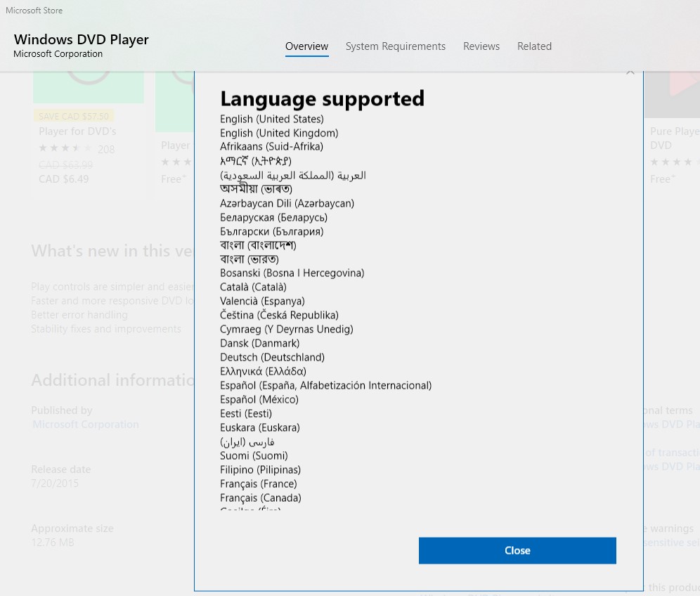Click Français (France) entry

[x=259, y=484]
